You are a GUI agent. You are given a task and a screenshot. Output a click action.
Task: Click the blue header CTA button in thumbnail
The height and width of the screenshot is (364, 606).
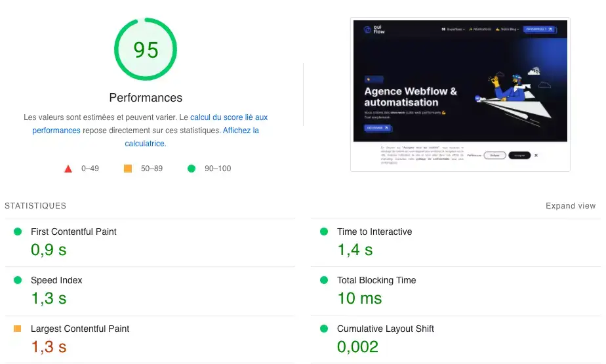540,30
